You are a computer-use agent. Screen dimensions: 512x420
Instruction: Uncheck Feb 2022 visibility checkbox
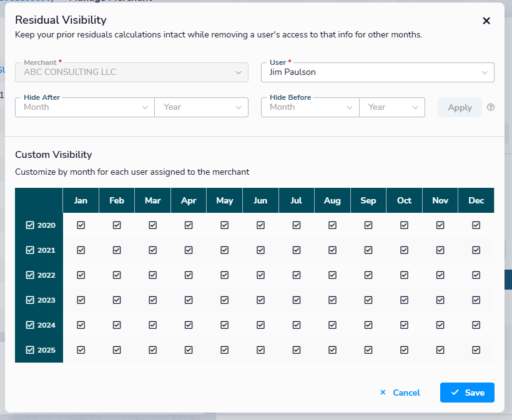pyautogui.click(x=117, y=275)
